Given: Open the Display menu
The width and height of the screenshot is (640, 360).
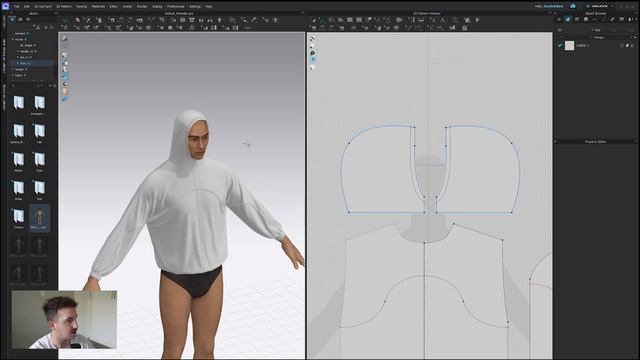Looking at the screenshot, I should [157, 7].
